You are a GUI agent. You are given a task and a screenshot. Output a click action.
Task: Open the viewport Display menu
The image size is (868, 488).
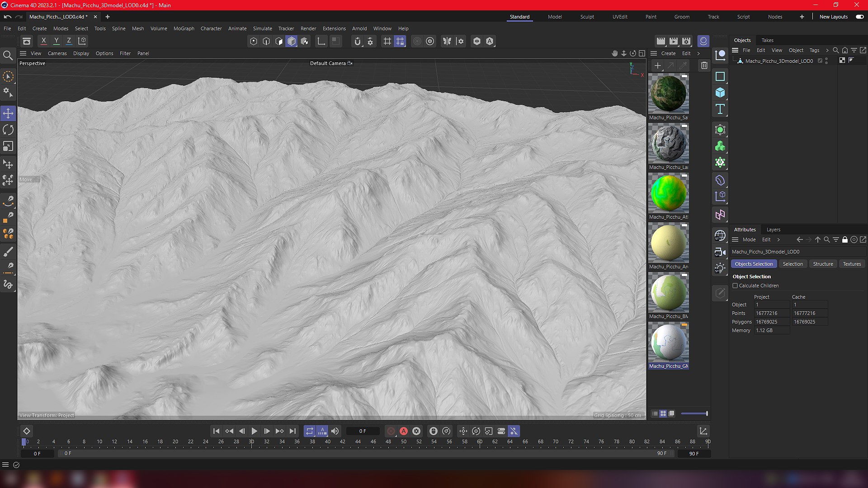[81, 53]
